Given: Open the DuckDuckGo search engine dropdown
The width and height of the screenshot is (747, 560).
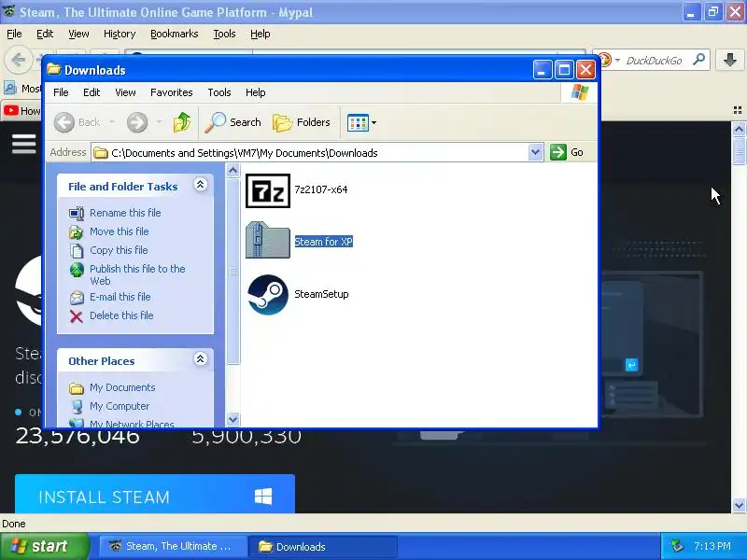Looking at the screenshot, I should 617,60.
